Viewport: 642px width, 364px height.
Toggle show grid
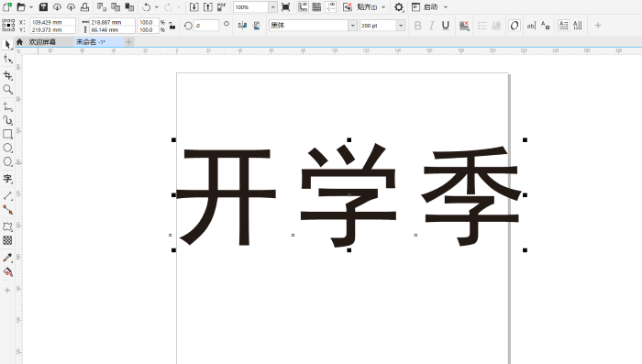(316, 7)
